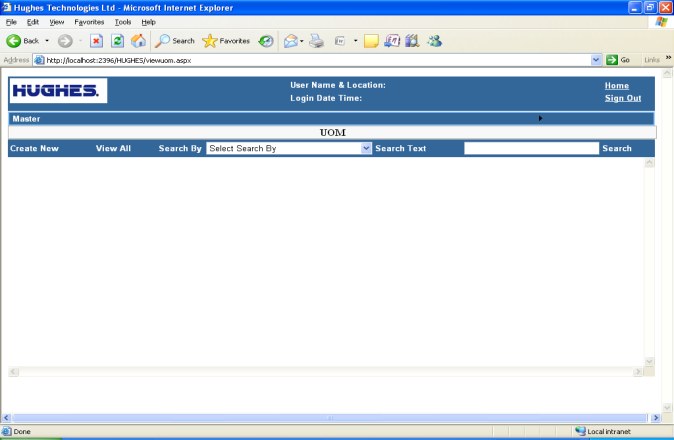Open the View menu

tap(57, 21)
